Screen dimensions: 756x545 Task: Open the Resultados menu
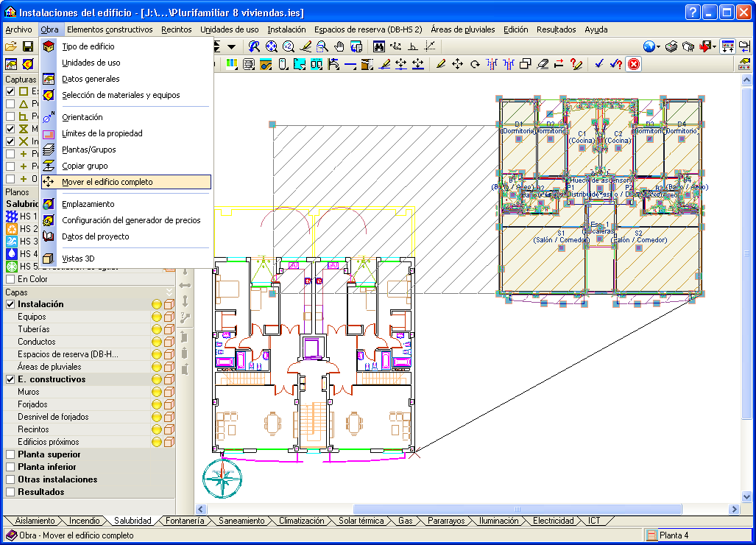point(556,29)
